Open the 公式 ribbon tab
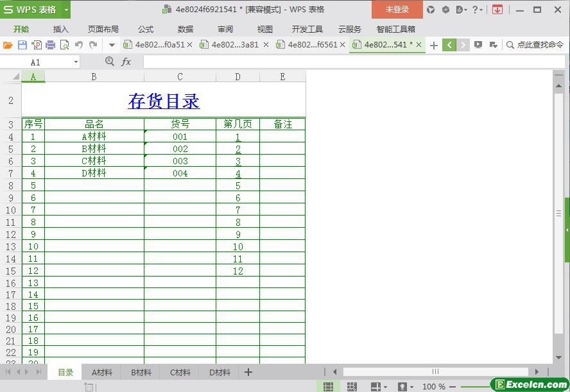570x392 pixels. 146,30
